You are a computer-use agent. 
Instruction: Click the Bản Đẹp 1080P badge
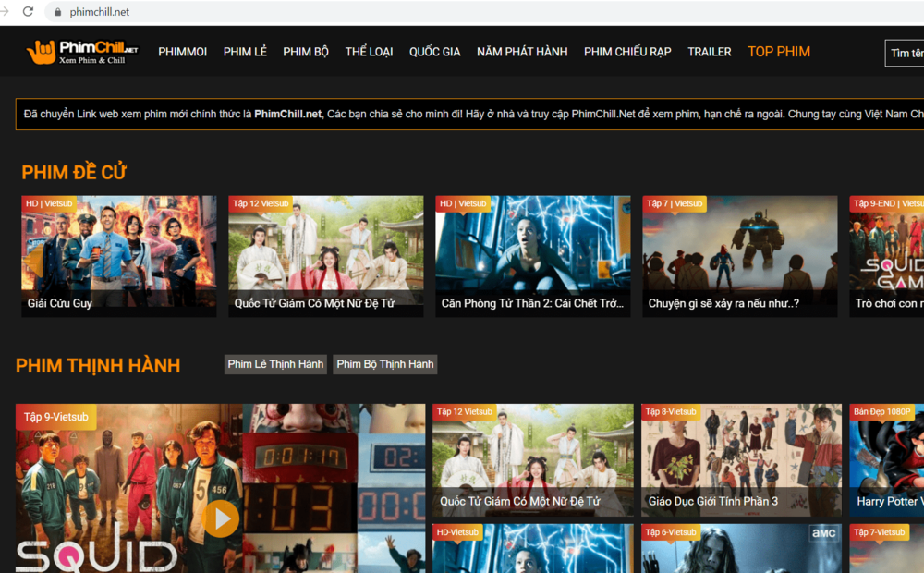point(882,411)
